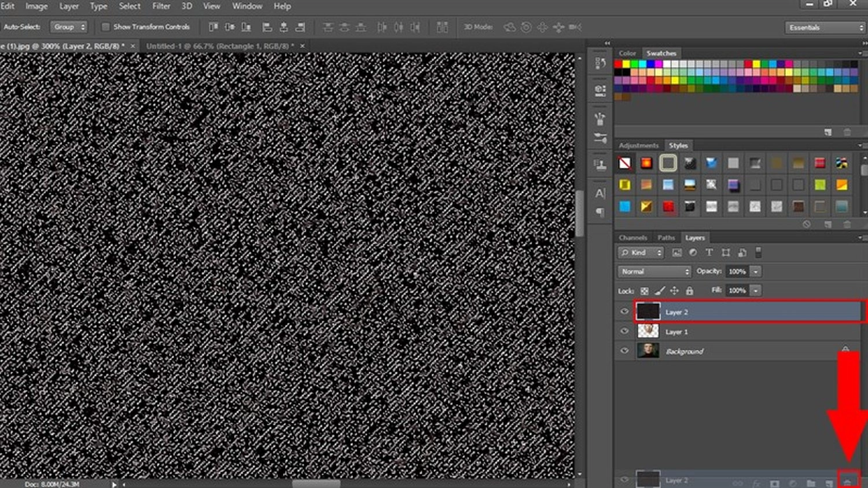Toggle the Lock transparent pixels icon

[x=644, y=291]
